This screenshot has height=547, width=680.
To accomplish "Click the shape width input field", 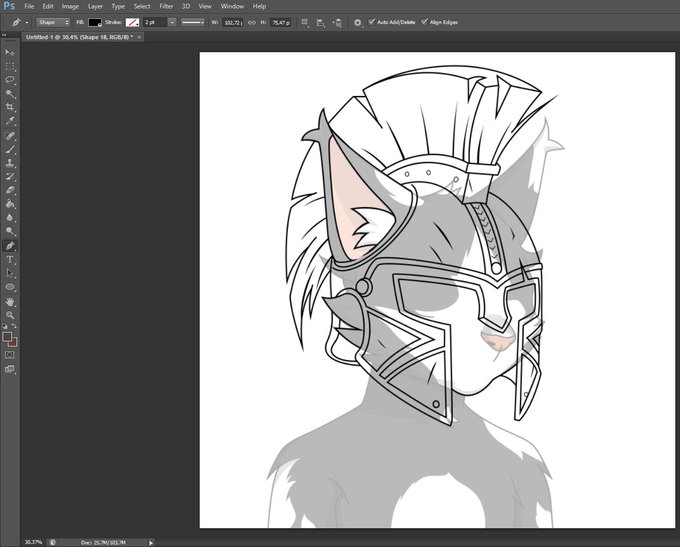I will point(233,22).
